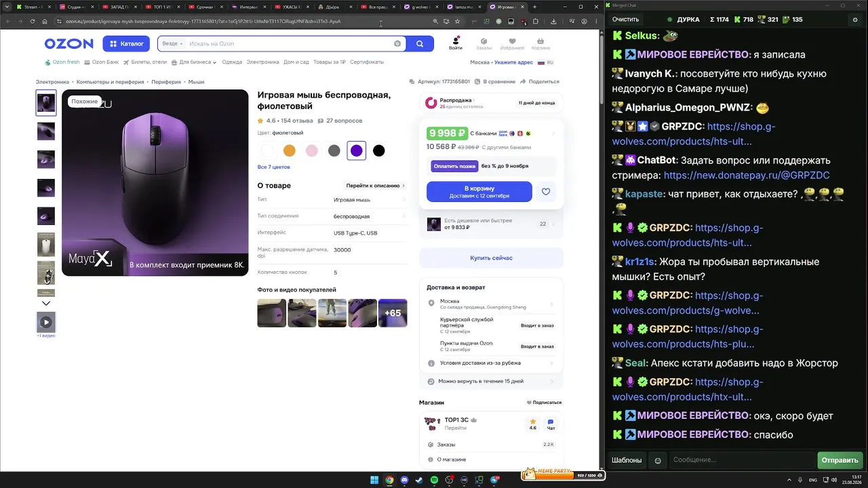
Task: Open the Избранное favorites icon
Action: tap(512, 43)
